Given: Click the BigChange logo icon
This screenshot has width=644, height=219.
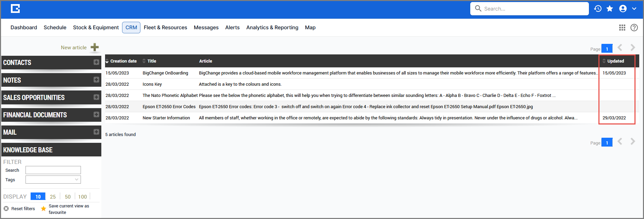Looking at the screenshot, I should point(15,9).
